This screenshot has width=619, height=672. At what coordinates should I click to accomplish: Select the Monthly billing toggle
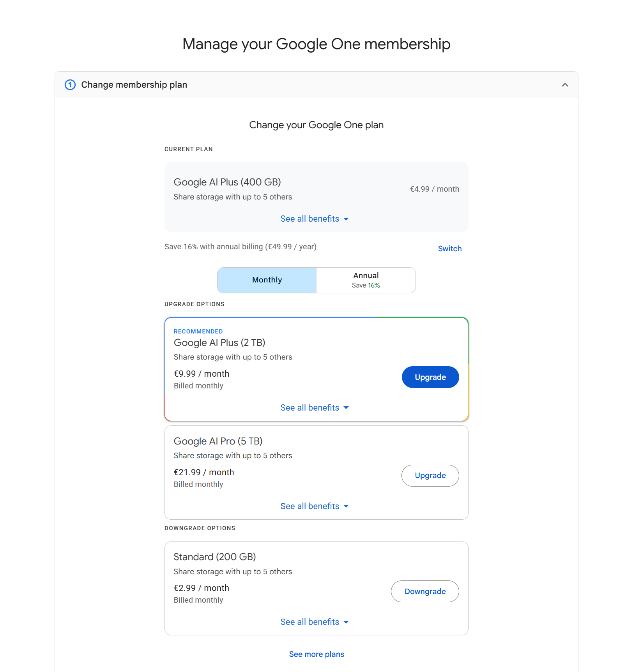pos(267,280)
